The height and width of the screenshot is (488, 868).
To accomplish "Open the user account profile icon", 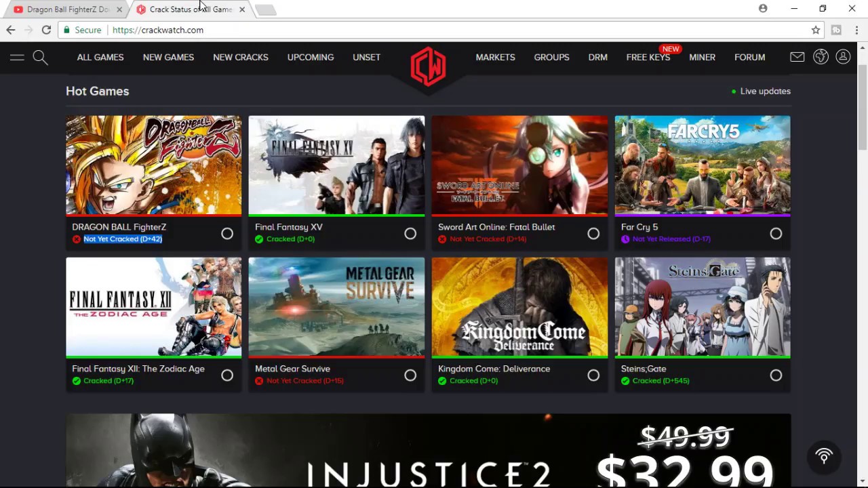I will (x=843, y=57).
